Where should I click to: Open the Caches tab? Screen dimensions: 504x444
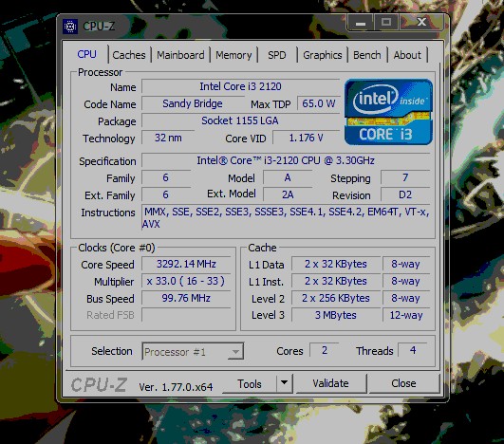coord(129,55)
